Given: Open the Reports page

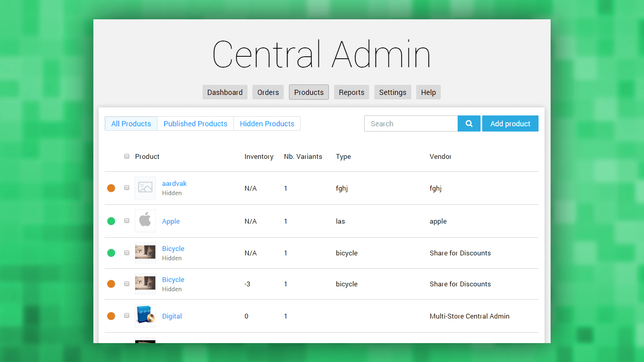Looking at the screenshot, I should click(x=351, y=92).
